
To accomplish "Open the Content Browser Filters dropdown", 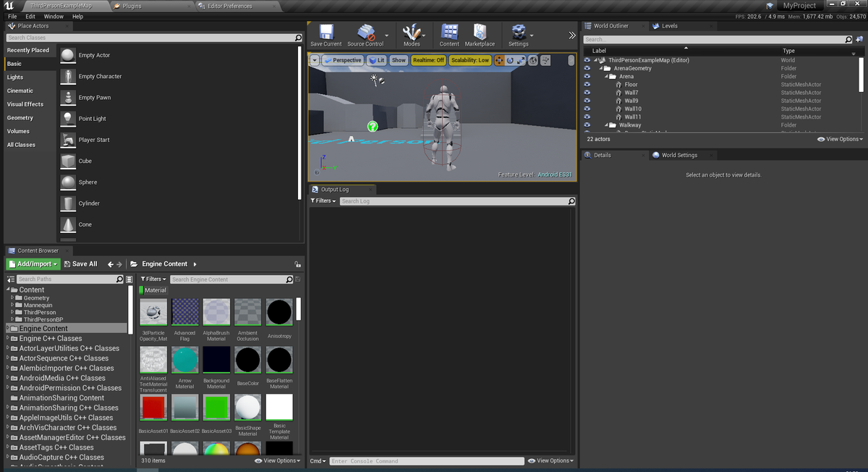I will pyautogui.click(x=153, y=279).
